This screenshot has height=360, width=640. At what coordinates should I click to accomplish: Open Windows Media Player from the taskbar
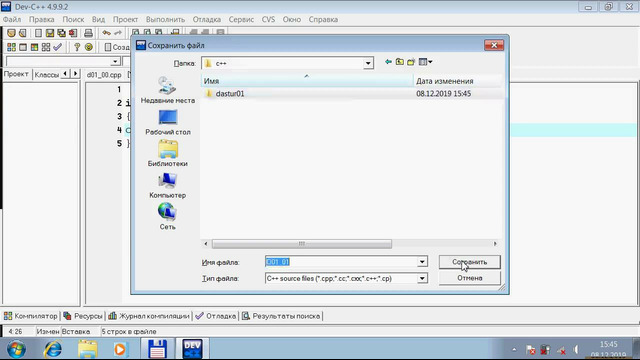coord(120,349)
